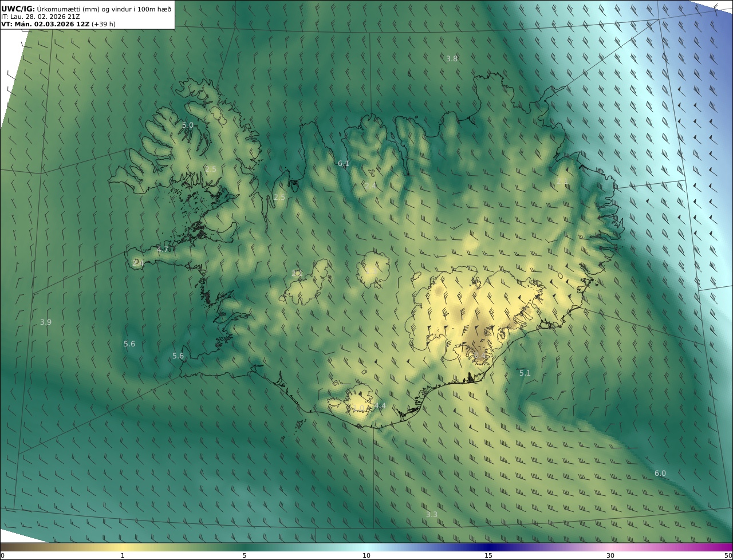Click the IT: Lau. 28. 02. 2026 21Z line

(x=41, y=17)
